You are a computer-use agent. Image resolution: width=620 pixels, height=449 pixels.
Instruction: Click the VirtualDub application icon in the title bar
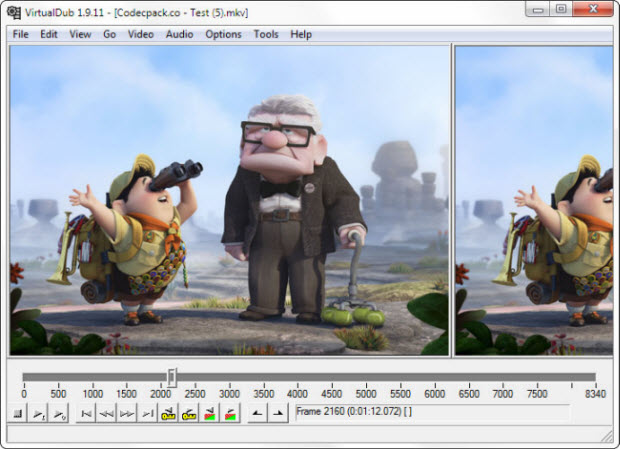(x=14, y=13)
